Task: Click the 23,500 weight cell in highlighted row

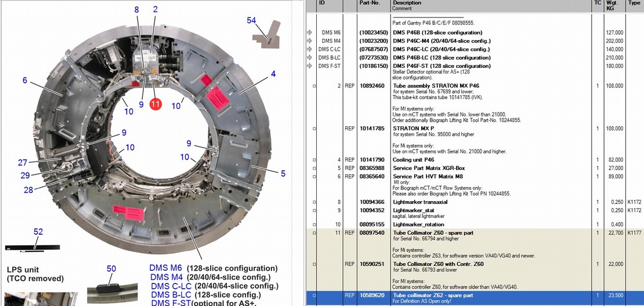Action: click(617, 296)
